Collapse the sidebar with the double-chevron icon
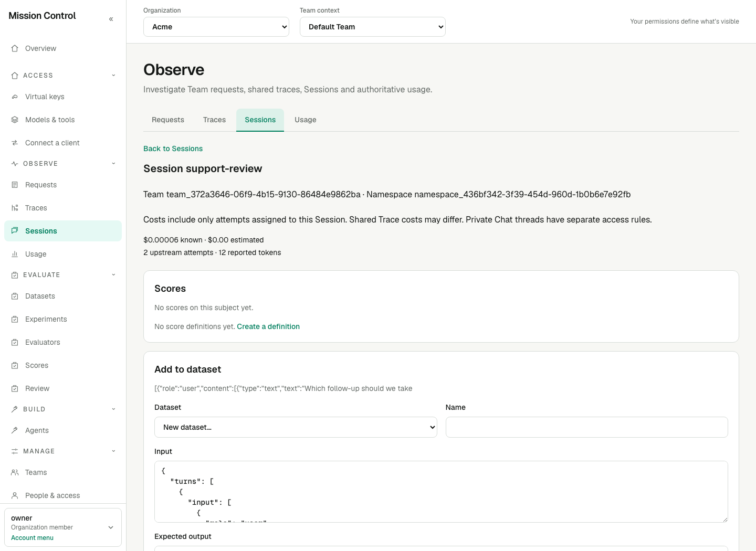The width and height of the screenshot is (756, 551). [111, 19]
